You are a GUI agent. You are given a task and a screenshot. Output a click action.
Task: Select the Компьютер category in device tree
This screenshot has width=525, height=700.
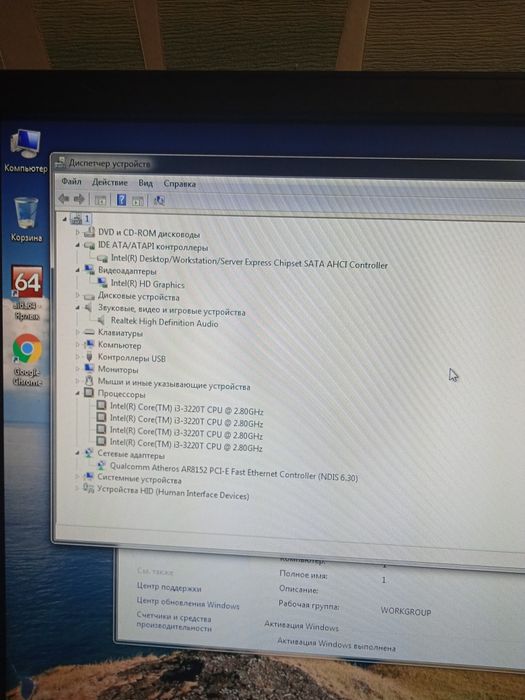(119, 345)
